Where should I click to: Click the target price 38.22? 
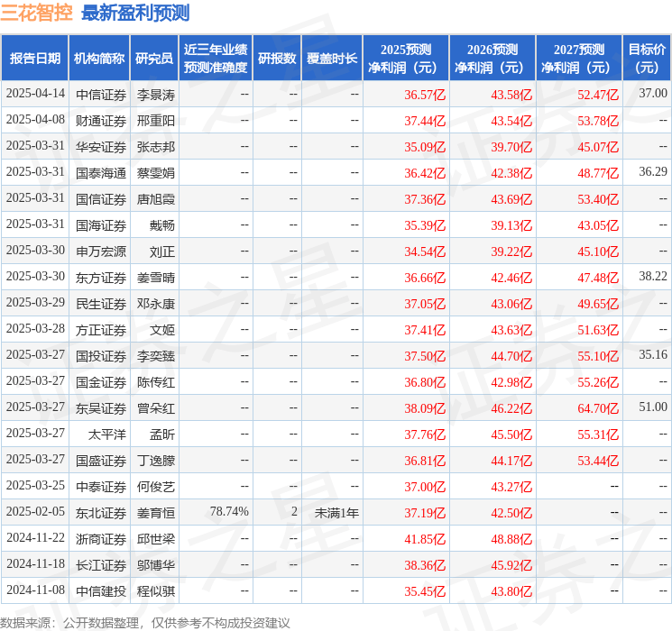coord(653,276)
